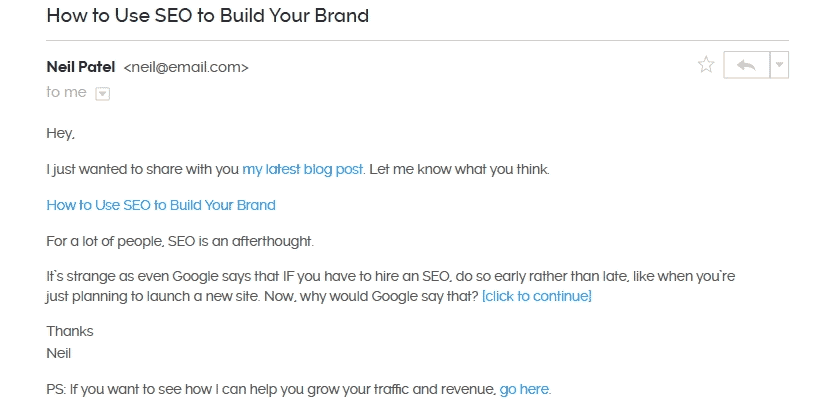The width and height of the screenshot is (838, 411).
Task: Open blue 'How to Use SEO' link
Action: tap(161, 205)
